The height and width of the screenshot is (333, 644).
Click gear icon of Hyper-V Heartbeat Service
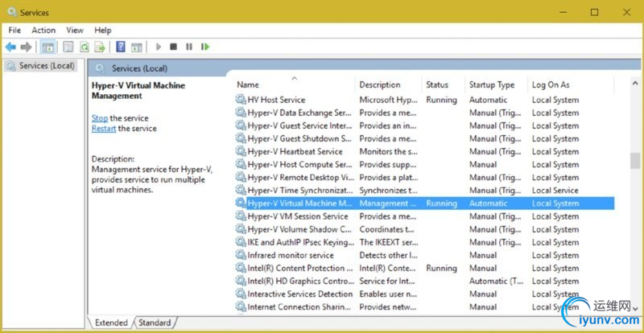tap(240, 151)
